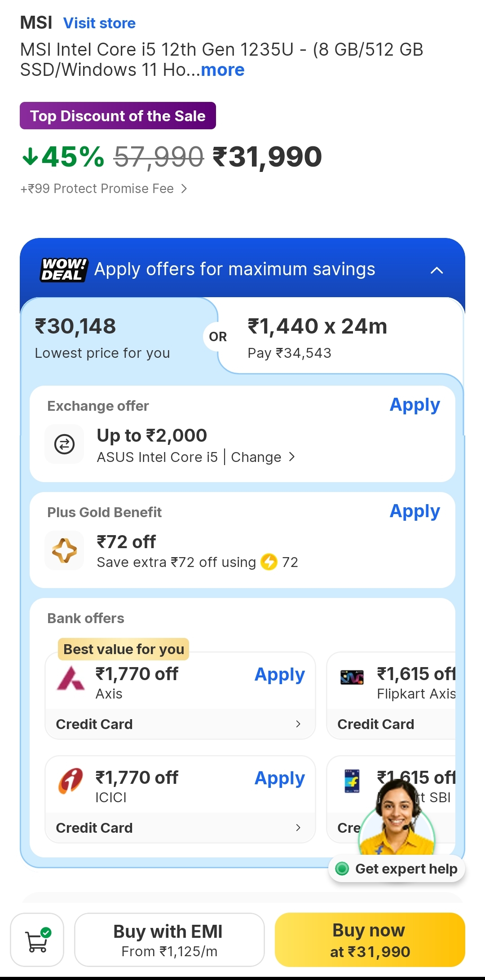Tap the Plus Gold star icon
Screen dimensions: 485x980
[64, 550]
